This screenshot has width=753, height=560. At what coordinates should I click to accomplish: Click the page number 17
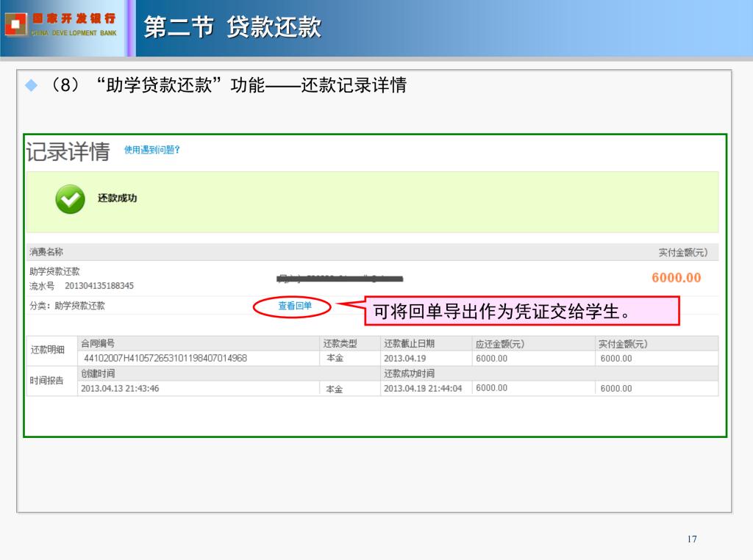[x=691, y=539]
